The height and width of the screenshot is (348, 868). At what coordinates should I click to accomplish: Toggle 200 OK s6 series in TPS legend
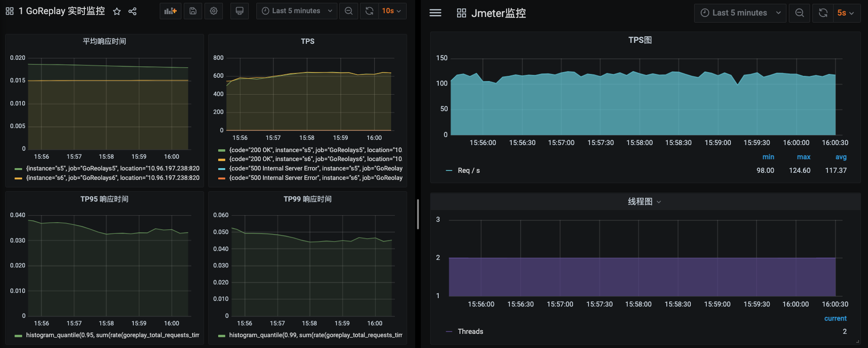(x=316, y=159)
